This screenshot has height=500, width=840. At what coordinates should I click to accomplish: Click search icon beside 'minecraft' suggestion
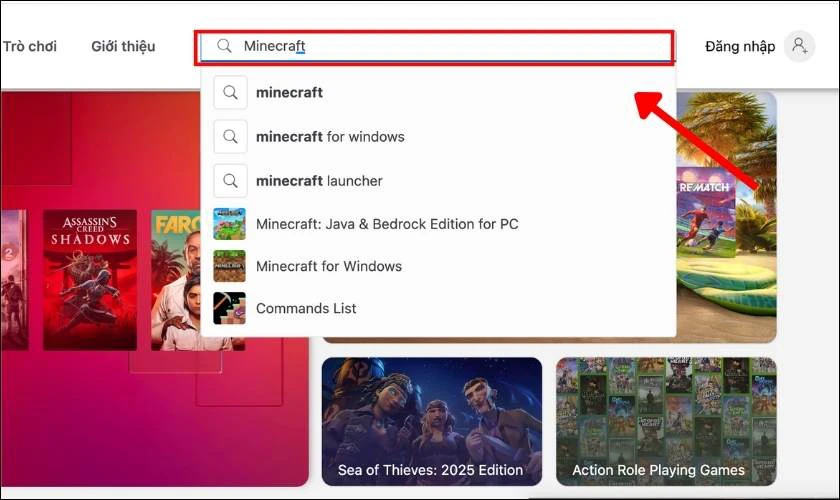229,93
